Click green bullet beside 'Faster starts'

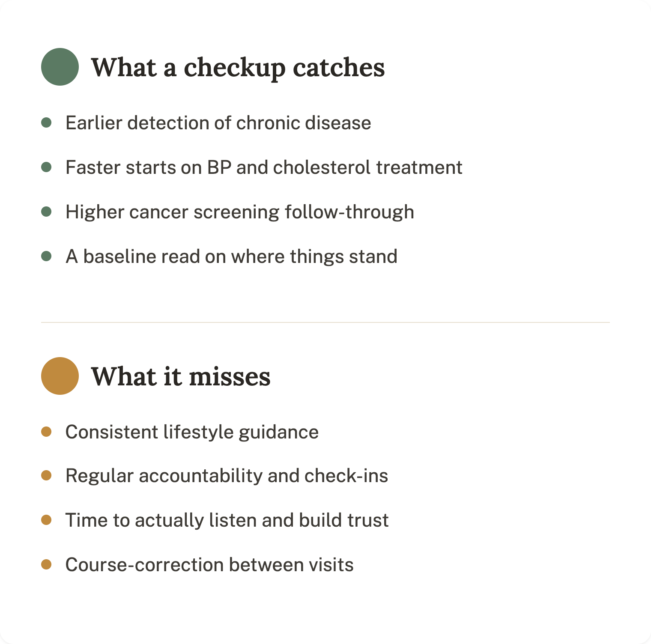click(x=46, y=167)
